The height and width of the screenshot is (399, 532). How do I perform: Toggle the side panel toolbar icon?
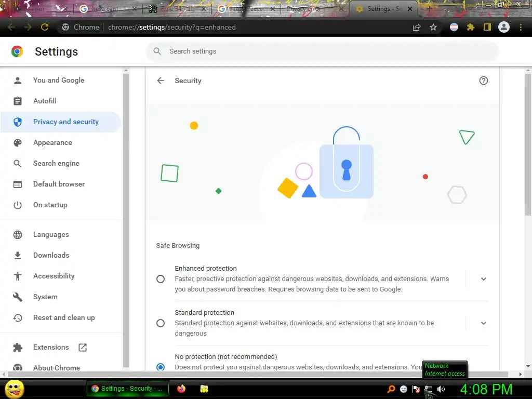(x=487, y=27)
